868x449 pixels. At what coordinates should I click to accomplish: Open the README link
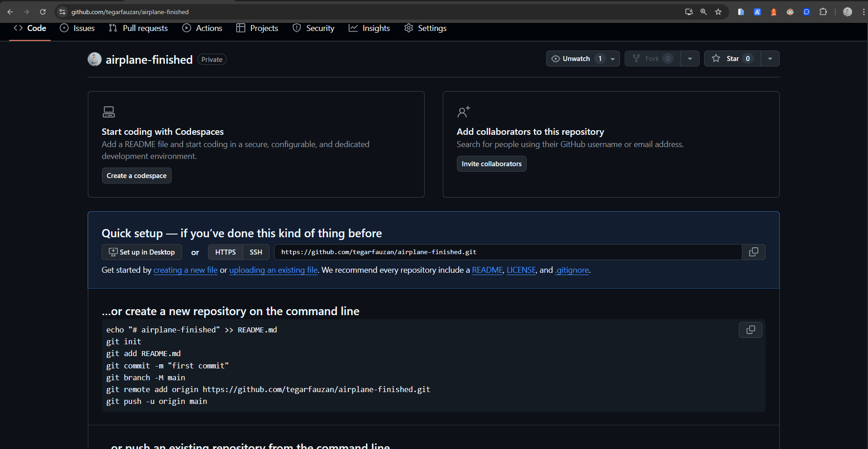tap(487, 270)
